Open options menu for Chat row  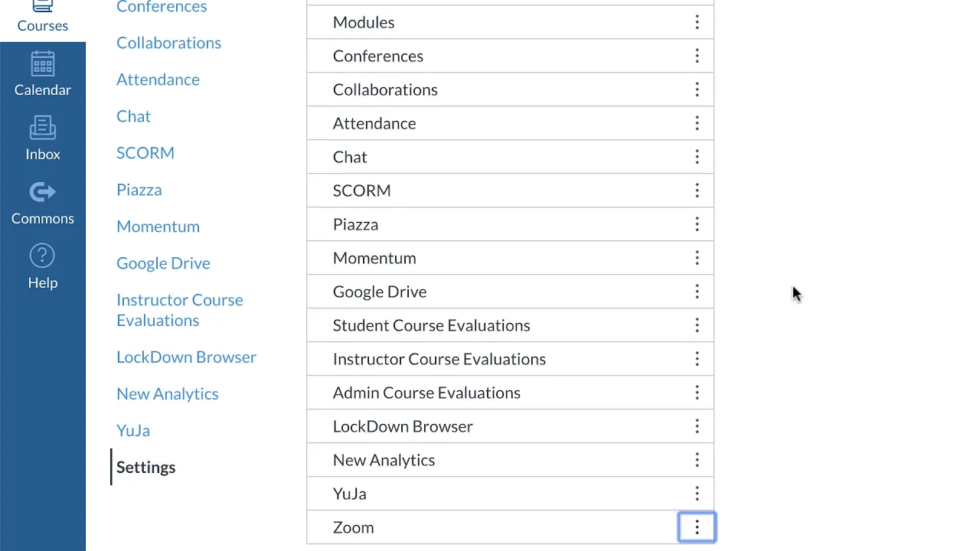[697, 157]
